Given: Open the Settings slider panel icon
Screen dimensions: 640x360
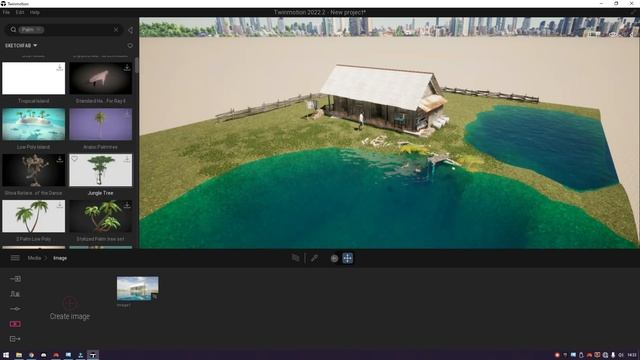Looking at the screenshot, I should pyautogui.click(x=15, y=309).
